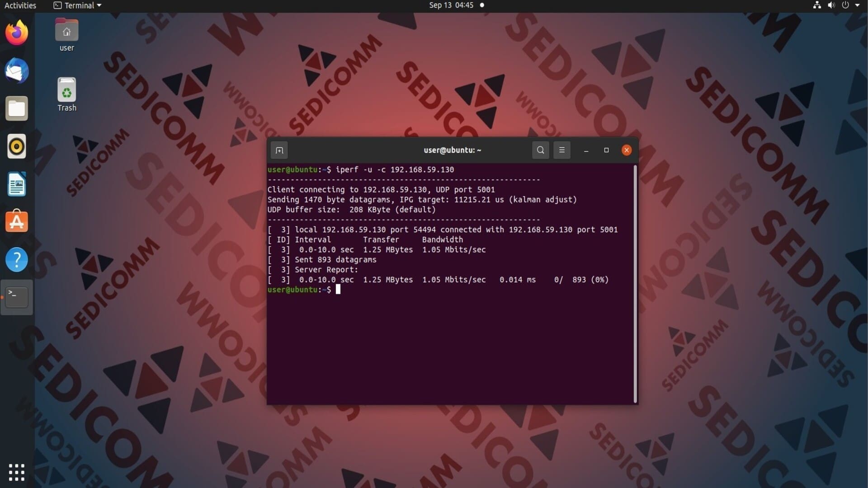Open clock and calendar panel
The width and height of the screenshot is (868, 488).
(451, 5)
